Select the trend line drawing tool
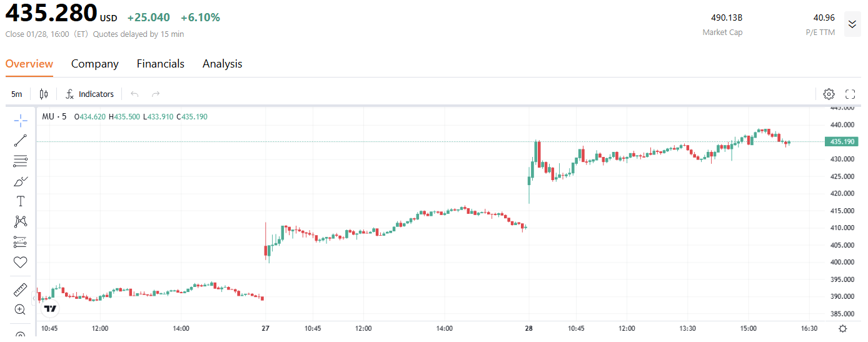The width and height of the screenshot is (868, 342). pyautogui.click(x=21, y=141)
